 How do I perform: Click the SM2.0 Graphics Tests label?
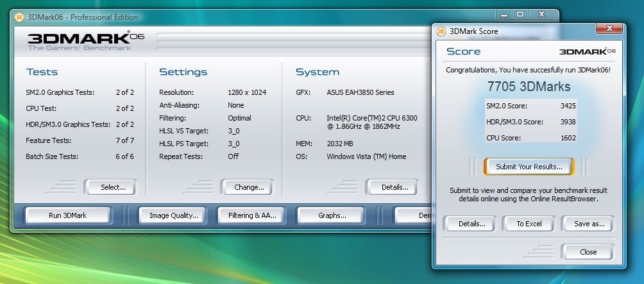[x=60, y=92]
